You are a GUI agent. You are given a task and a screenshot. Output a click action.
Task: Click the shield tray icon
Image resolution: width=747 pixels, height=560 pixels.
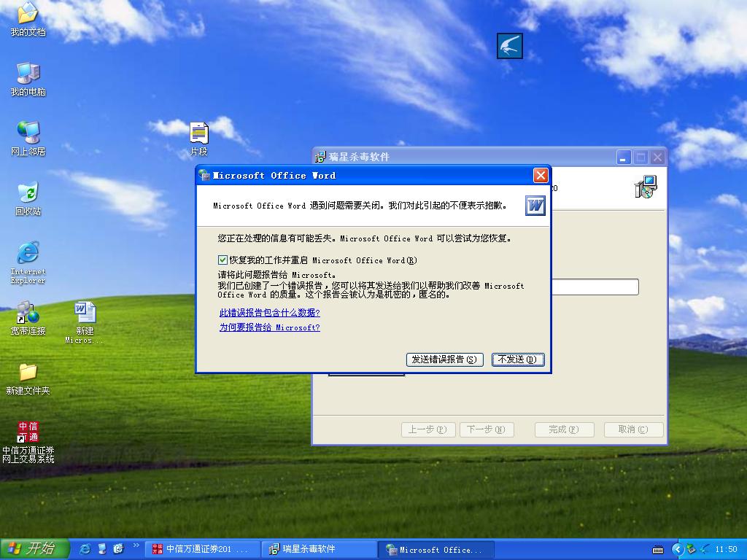(x=691, y=550)
